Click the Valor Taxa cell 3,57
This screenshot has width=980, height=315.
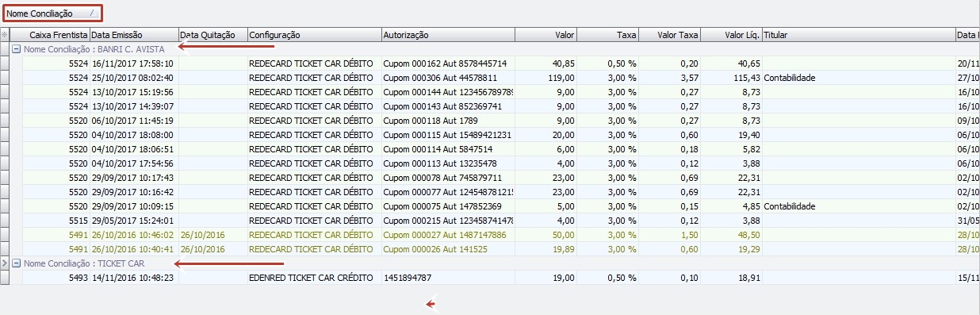coord(669,77)
